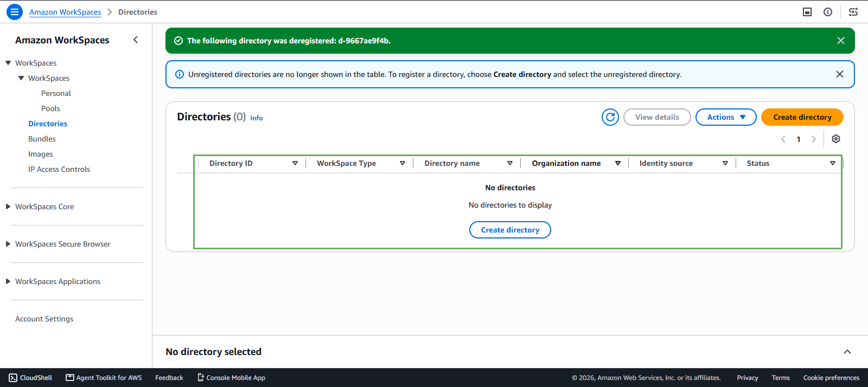The width and height of the screenshot is (868, 387).
Task: Launch Agent Toolkit for AWS
Action: pyautogui.click(x=104, y=378)
